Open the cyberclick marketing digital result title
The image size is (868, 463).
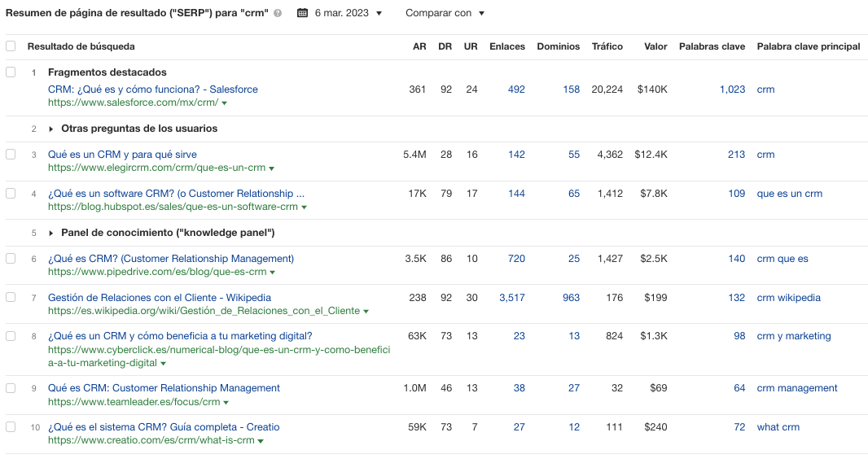pos(180,336)
